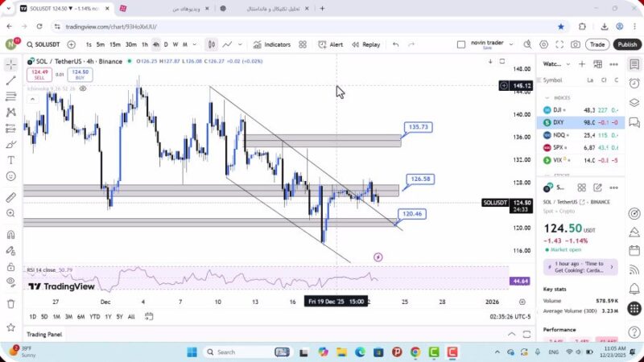Screen dimensions: 644x362
Task: Open the candlestick chart type selector
Action: (x=211, y=45)
